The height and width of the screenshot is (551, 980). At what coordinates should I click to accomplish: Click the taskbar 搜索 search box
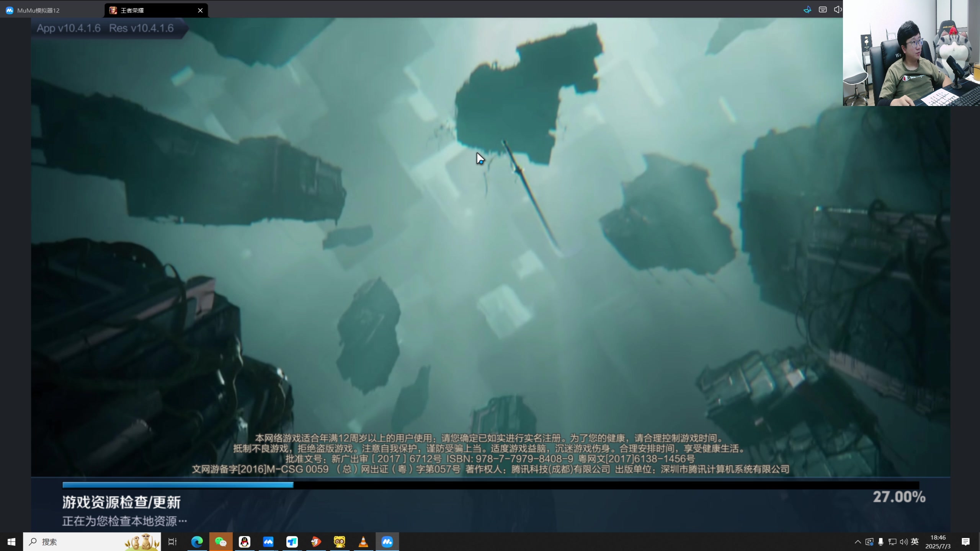coord(92,542)
